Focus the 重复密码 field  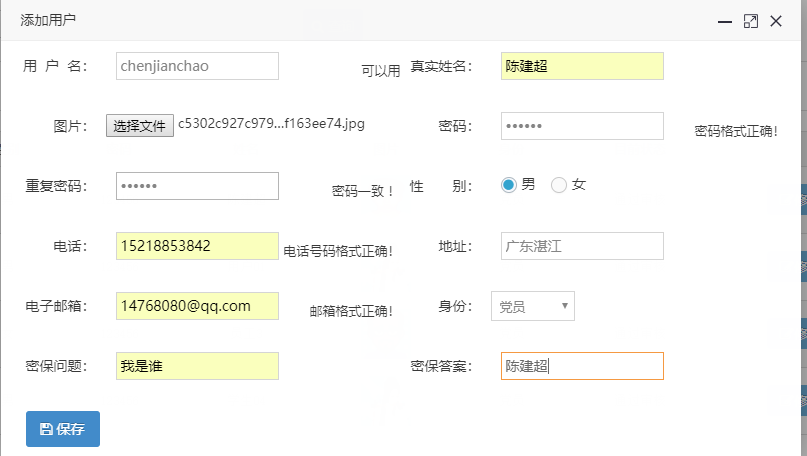[197, 186]
